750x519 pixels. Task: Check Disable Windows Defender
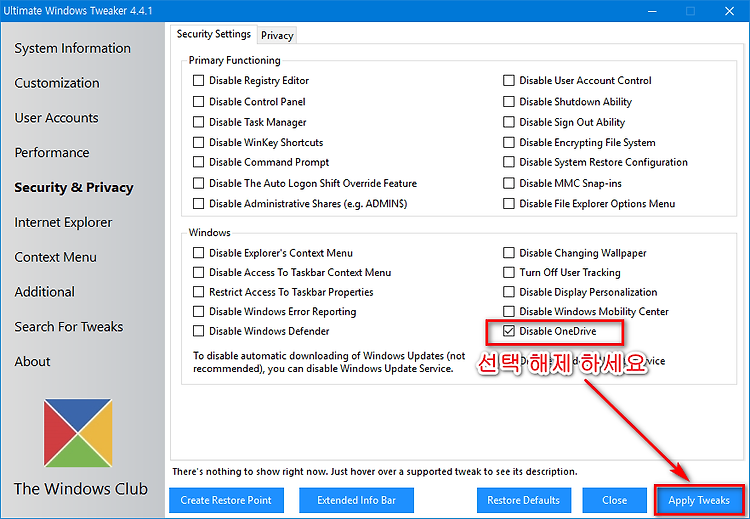click(198, 331)
